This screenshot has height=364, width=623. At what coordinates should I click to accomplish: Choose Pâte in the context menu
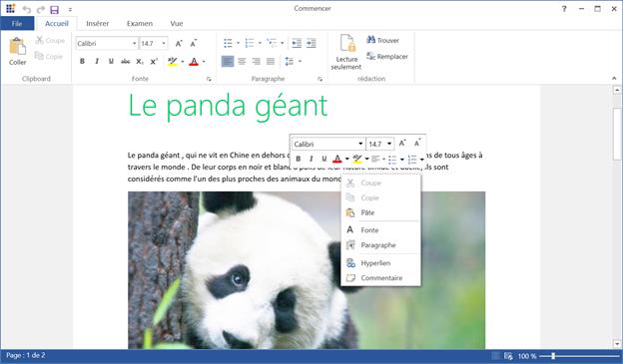[380, 212]
